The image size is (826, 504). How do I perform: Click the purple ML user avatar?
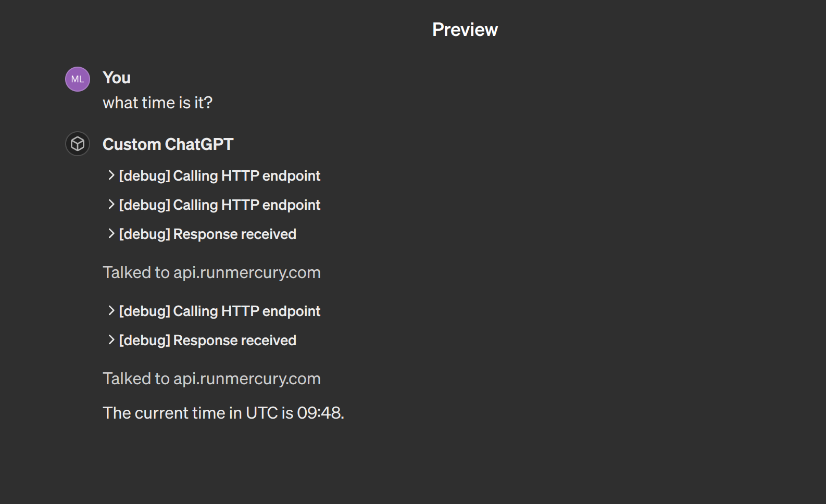click(78, 79)
